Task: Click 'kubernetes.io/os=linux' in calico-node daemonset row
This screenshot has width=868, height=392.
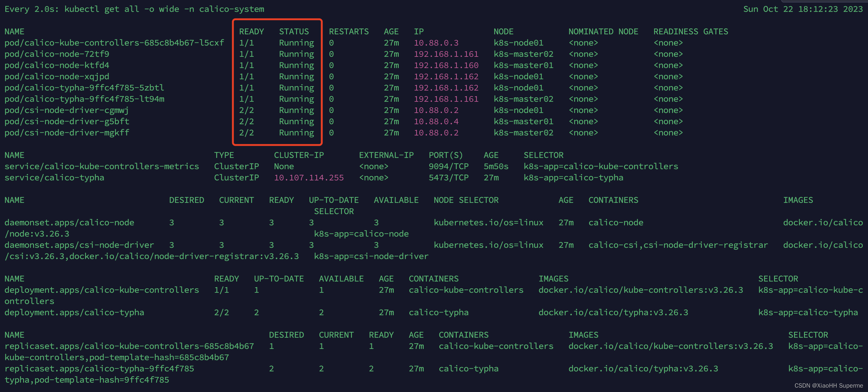Action: 489,223
